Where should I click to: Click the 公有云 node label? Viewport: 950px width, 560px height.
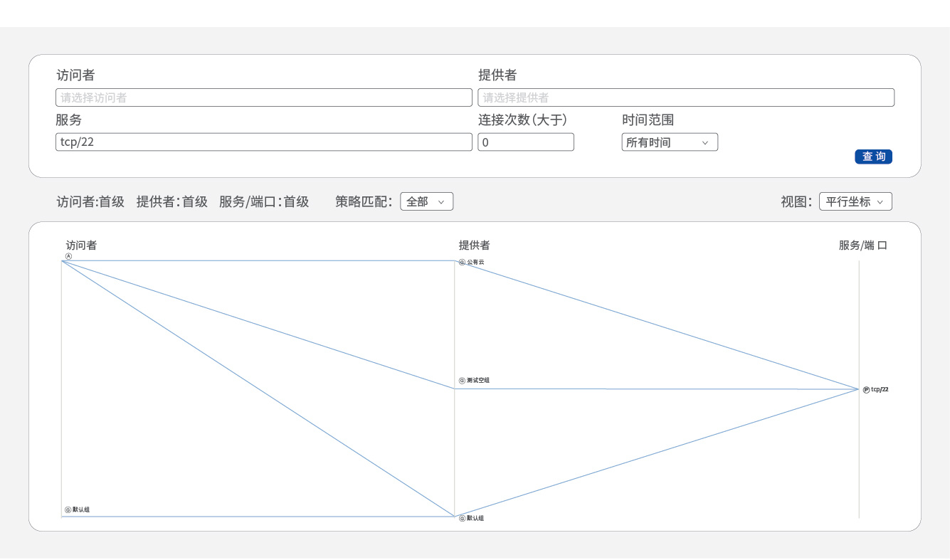[x=475, y=263]
